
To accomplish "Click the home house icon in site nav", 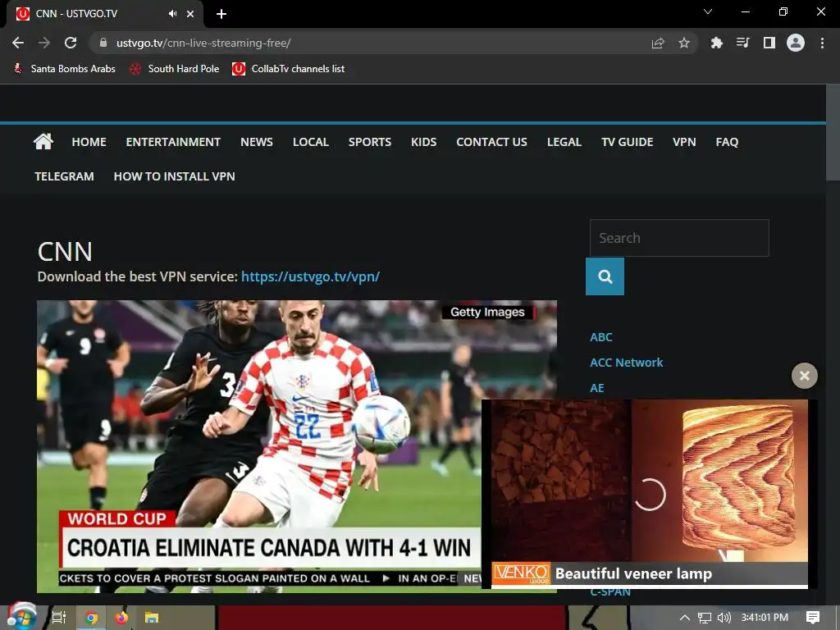I will [x=43, y=141].
